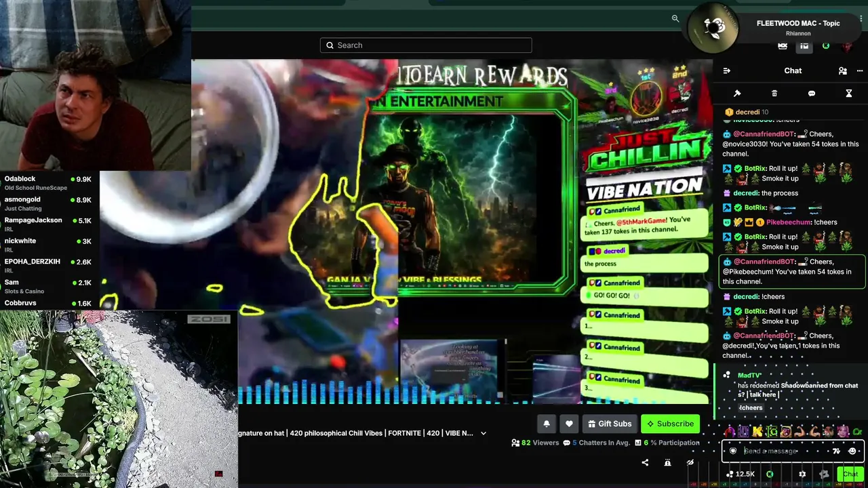Click the Pikebeechum !cheers chat username
This screenshot has width=868, height=488.
click(790, 222)
